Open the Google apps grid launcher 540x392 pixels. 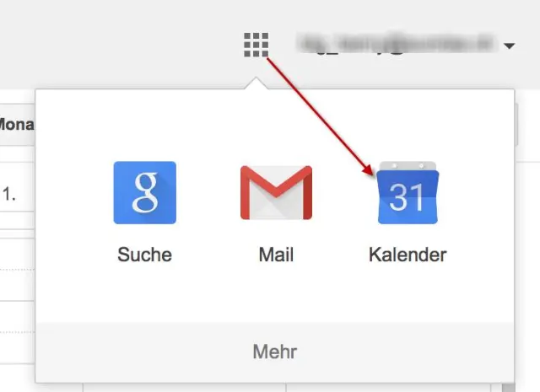point(256,45)
